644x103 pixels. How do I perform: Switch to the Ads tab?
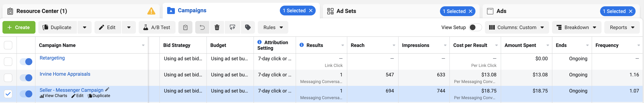coord(501,11)
